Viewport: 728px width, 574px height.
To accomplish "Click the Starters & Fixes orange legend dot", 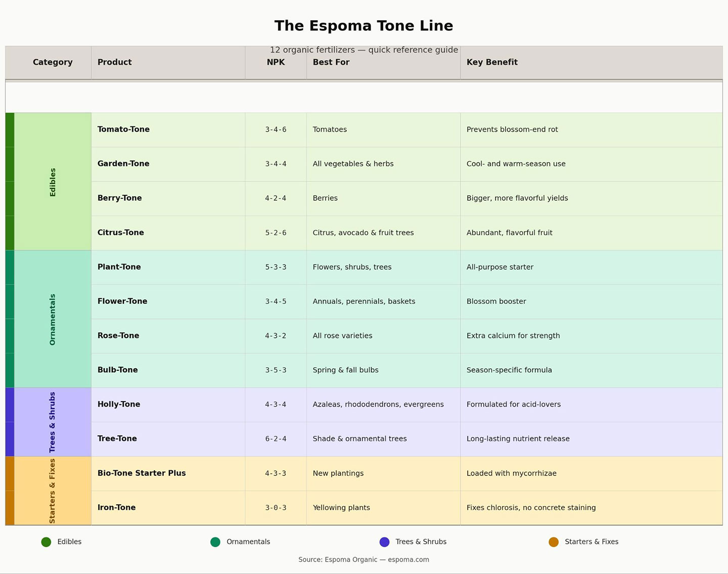I will (554, 542).
